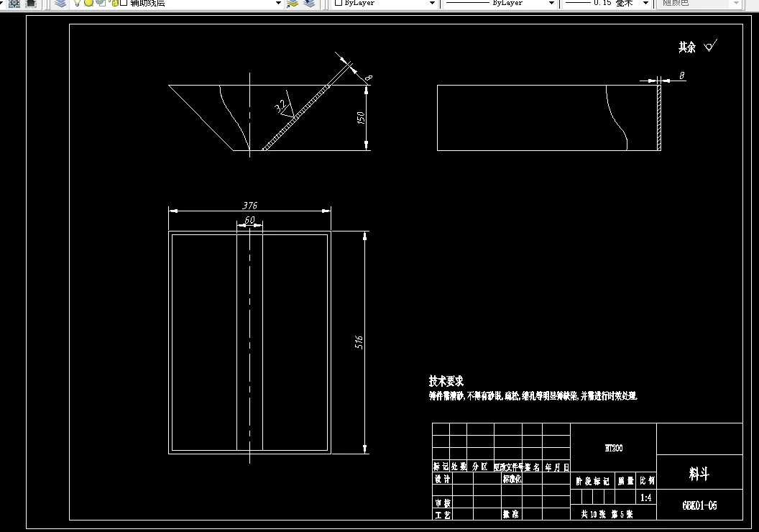Expand the ByLayer linetype dropdown arrow

coord(551,3)
